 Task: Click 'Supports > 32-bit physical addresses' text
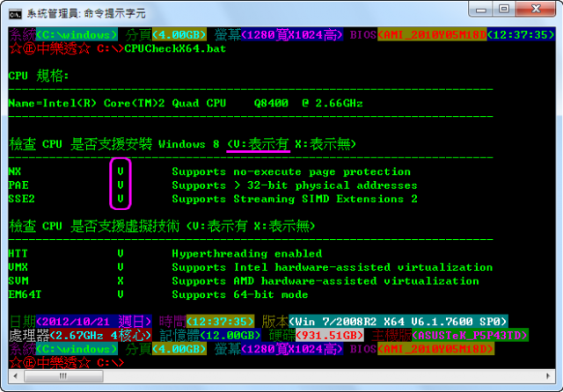[295, 185]
